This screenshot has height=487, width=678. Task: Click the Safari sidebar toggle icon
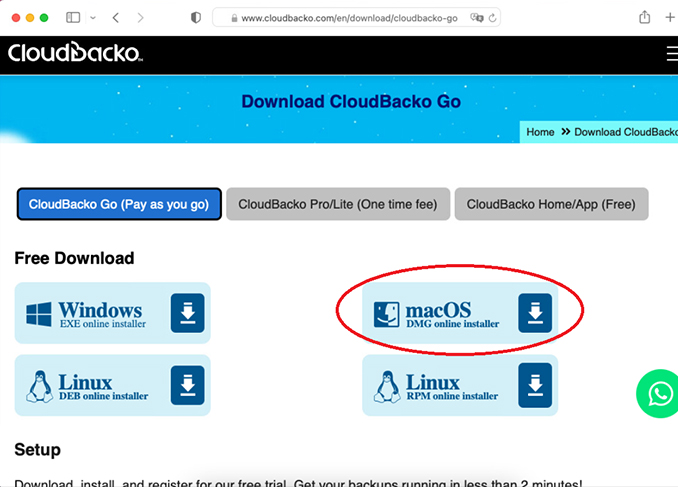[x=73, y=18]
